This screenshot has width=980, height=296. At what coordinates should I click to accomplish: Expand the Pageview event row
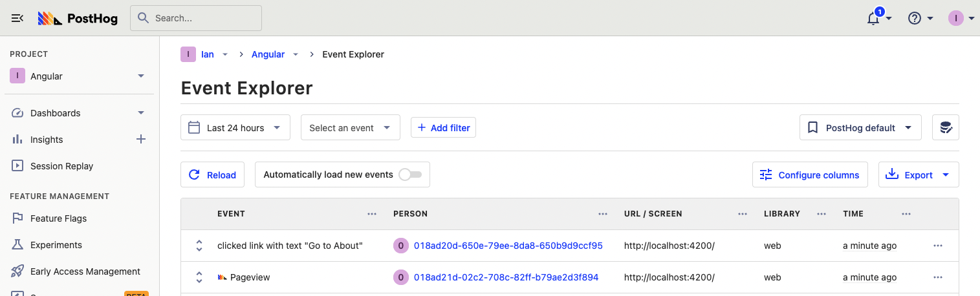coord(199,277)
